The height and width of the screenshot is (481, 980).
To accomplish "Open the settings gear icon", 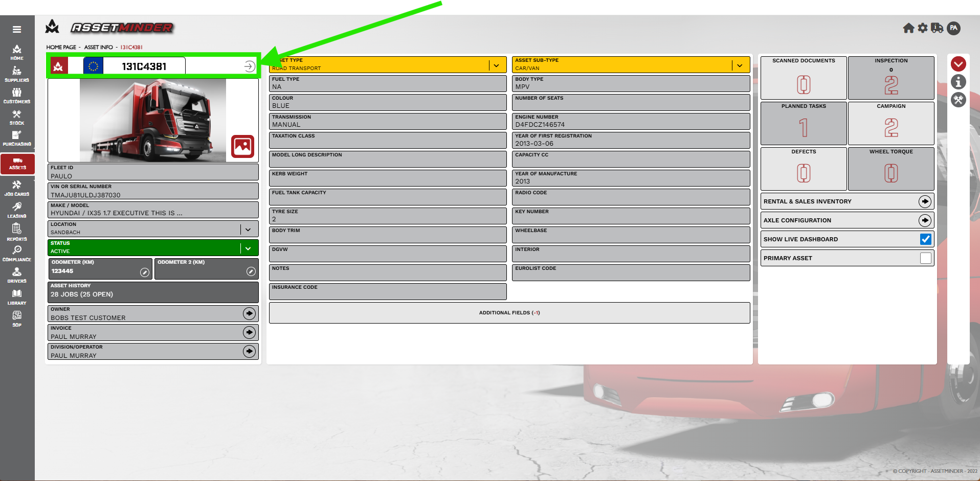I will [923, 28].
